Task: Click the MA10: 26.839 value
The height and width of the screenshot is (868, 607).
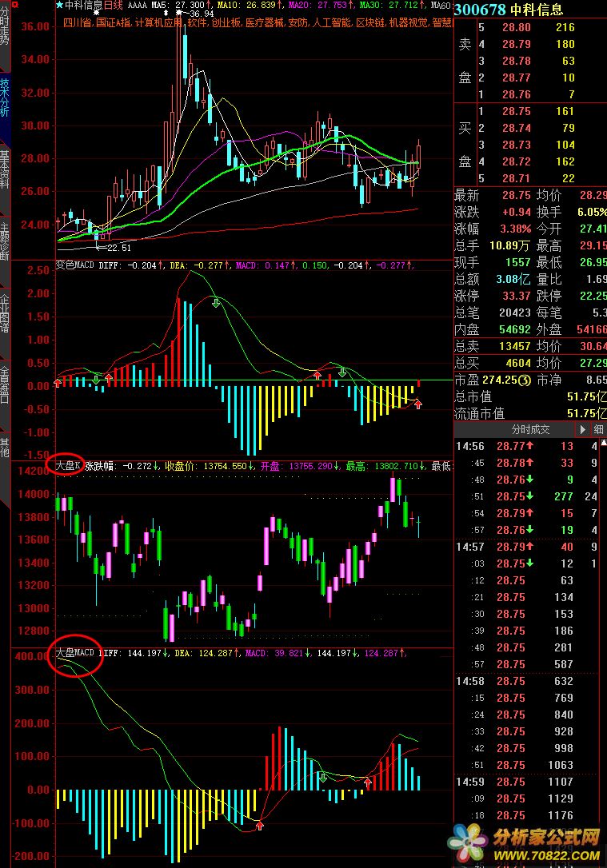Action: pyautogui.click(x=250, y=5)
